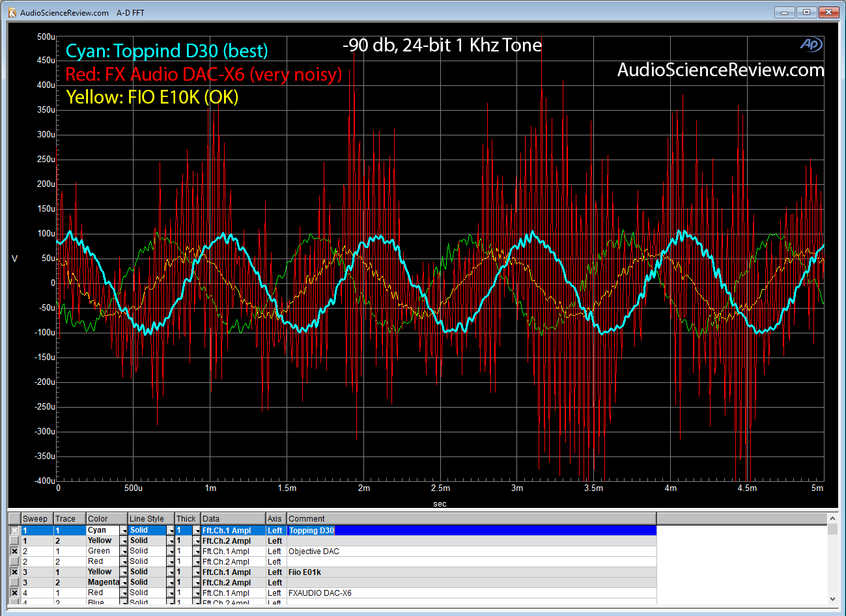
Task: Open line style dropdown for Topping D30 row
Action: click(171, 531)
